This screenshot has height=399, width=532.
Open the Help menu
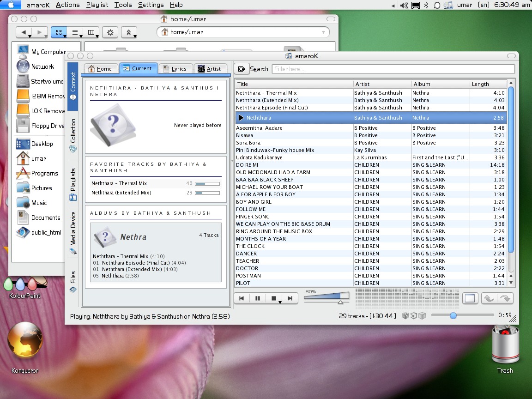coord(176,5)
